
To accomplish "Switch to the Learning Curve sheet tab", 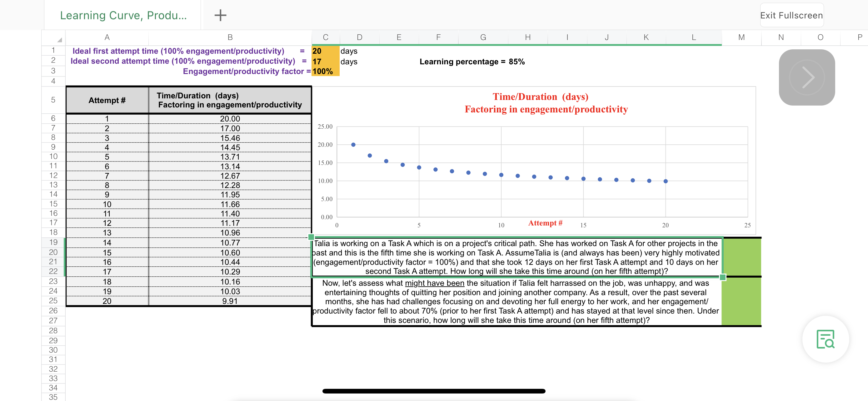I will (123, 15).
